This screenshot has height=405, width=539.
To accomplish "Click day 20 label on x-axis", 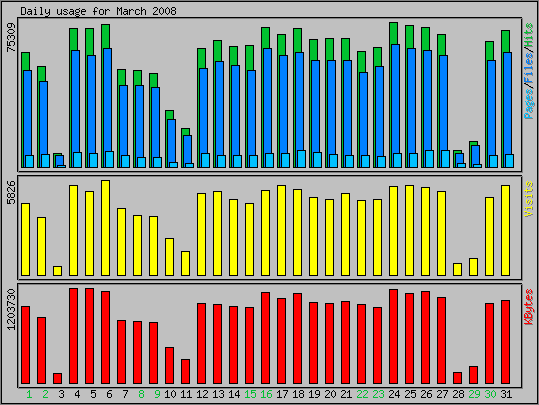I will pyautogui.click(x=330, y=394).
